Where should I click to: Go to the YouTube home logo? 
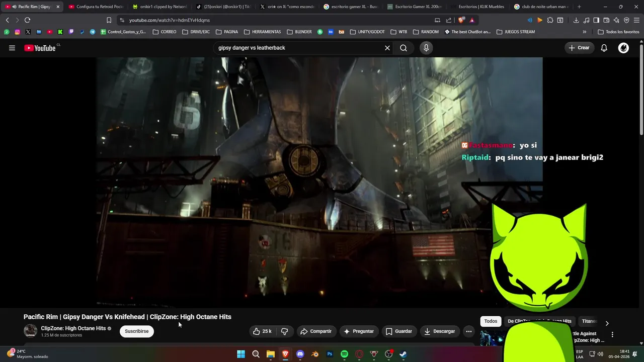(40, 48)
